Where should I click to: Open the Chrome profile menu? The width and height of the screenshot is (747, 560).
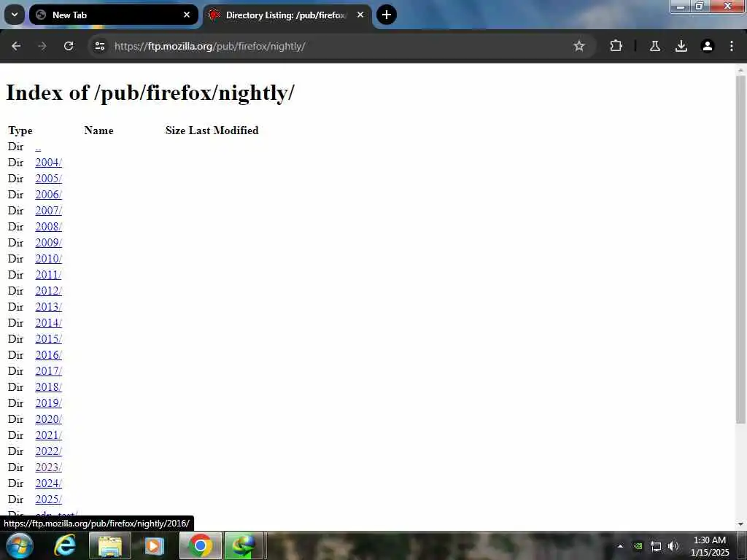coord(708,46)
